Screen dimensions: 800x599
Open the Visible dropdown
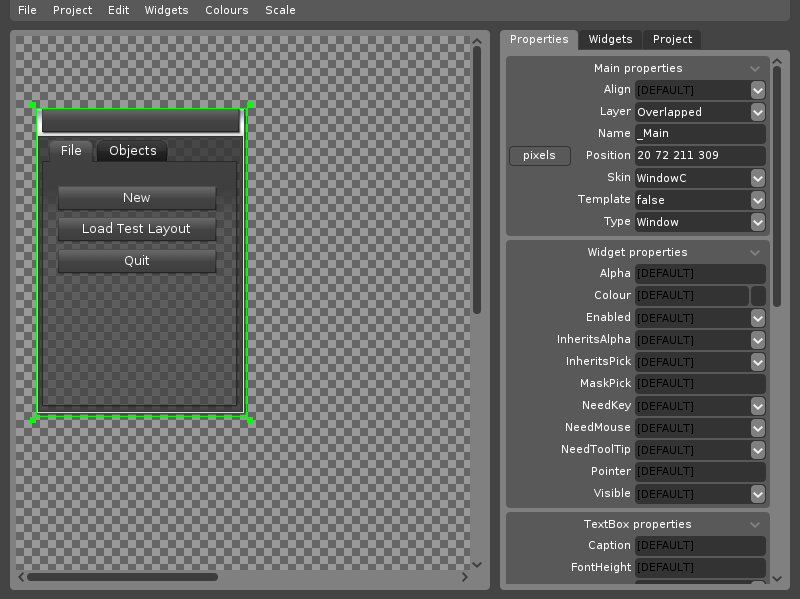tap(758, 494)
